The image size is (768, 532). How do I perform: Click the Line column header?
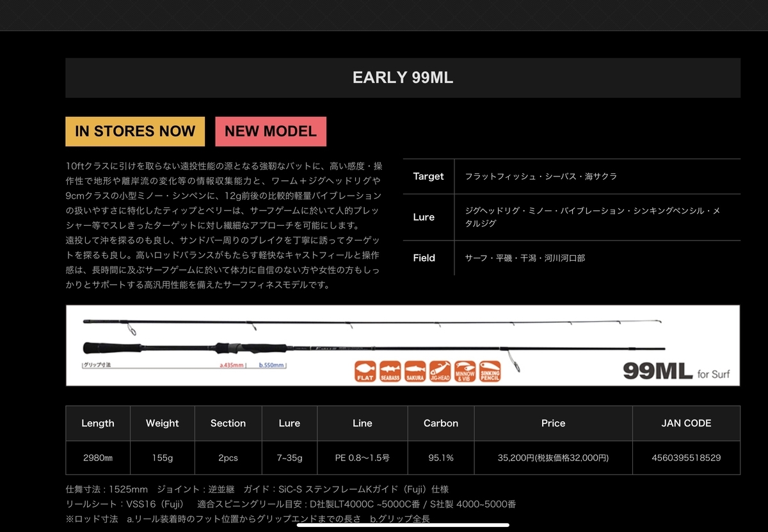coord(362,423)
